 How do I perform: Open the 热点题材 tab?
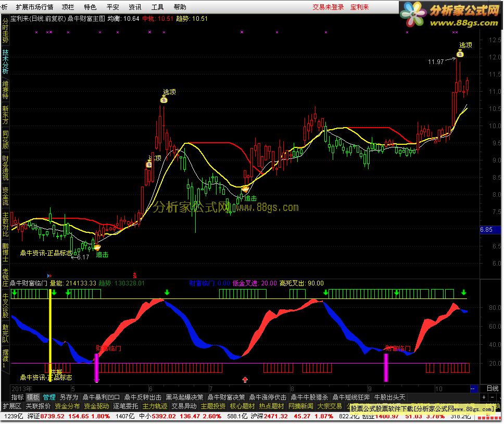pyautogui.click(x=271, y=406)
